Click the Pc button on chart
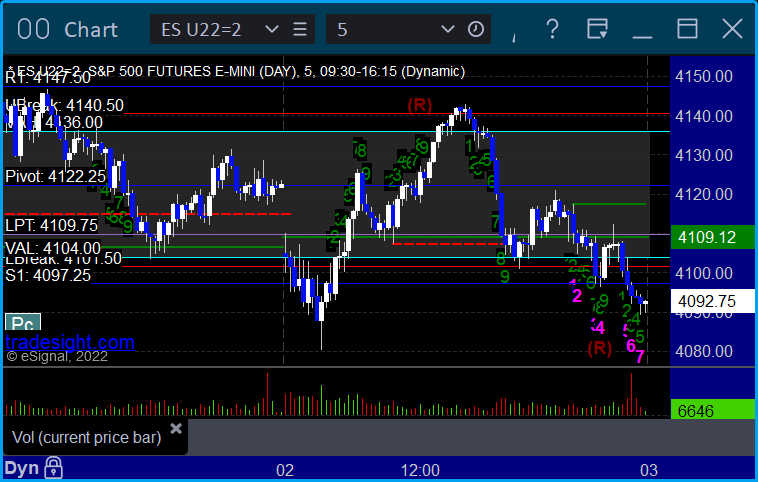 click(x=23, y=322)
